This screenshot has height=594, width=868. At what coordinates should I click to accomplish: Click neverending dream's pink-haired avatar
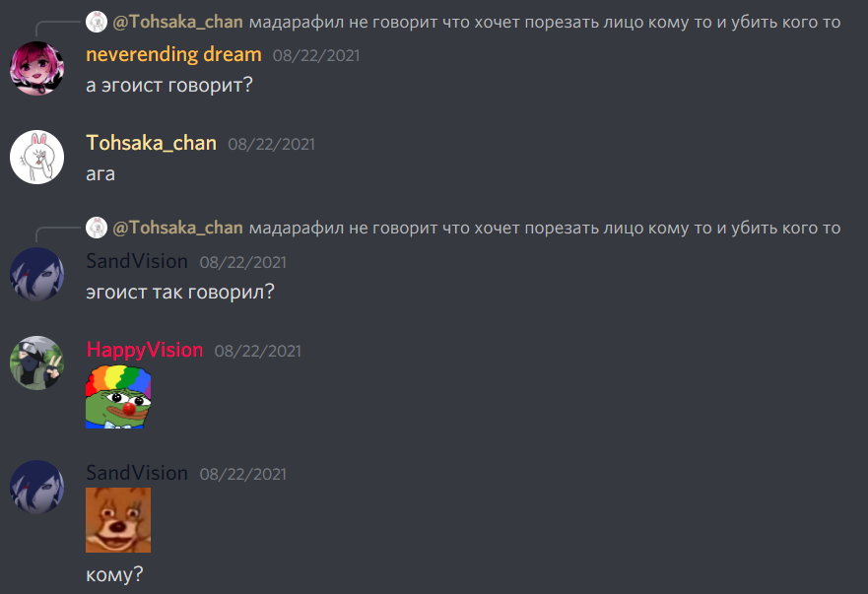(x=37, y=69)
